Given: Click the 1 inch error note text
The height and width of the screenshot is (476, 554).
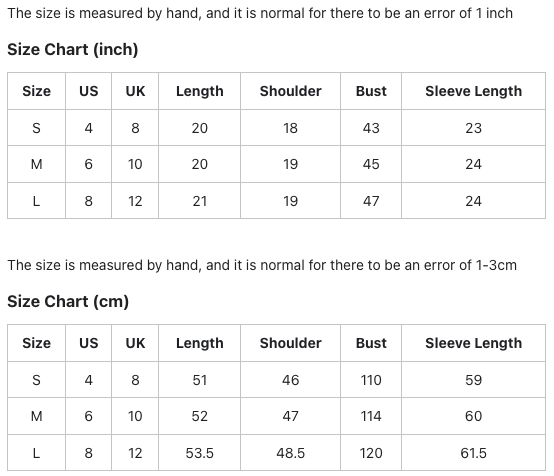Looking at the screenshot, I should [260, 13].
